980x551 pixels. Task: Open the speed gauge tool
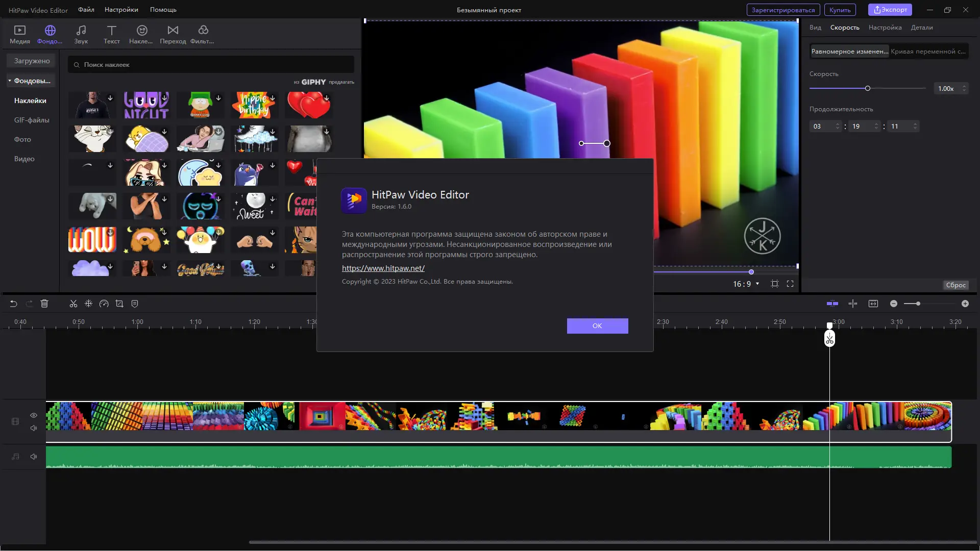(104, 304)
